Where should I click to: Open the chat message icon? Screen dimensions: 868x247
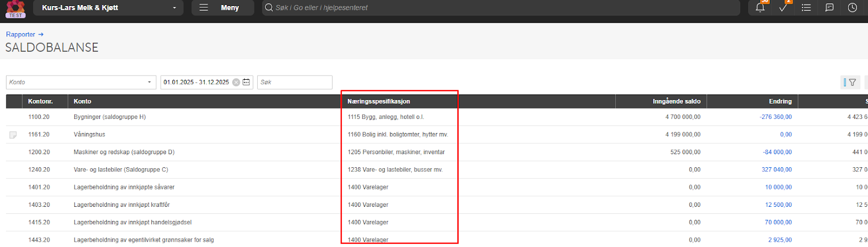click(829, 8)
